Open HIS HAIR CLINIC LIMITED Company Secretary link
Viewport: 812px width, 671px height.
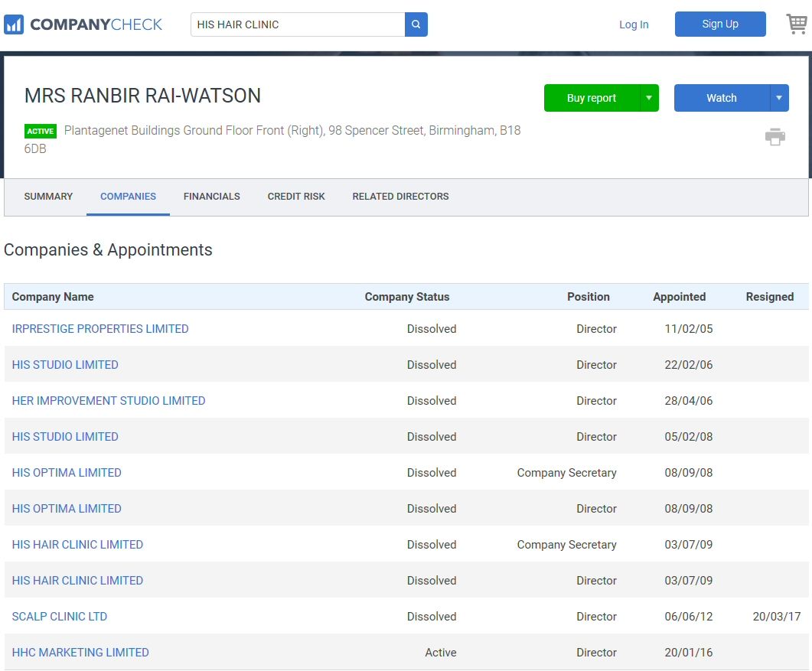(x=77, y=545)
